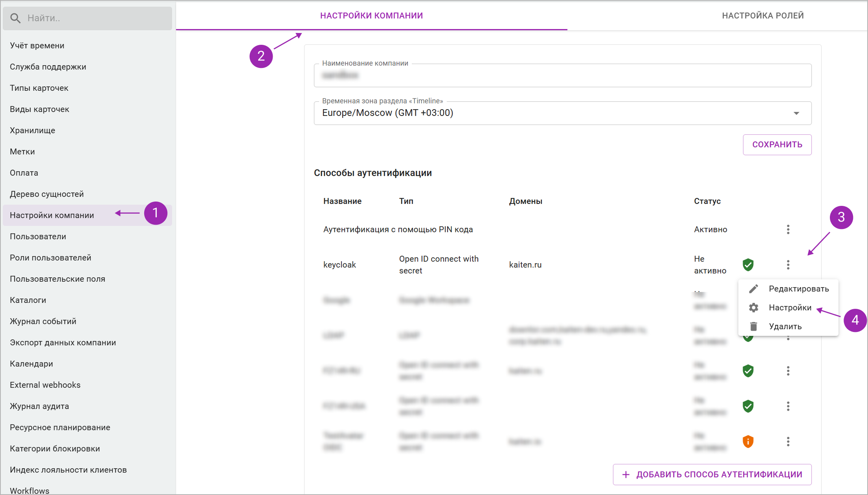868x495 pixels.
Task: Go to Типы карточек
Action: click(39, 88)
